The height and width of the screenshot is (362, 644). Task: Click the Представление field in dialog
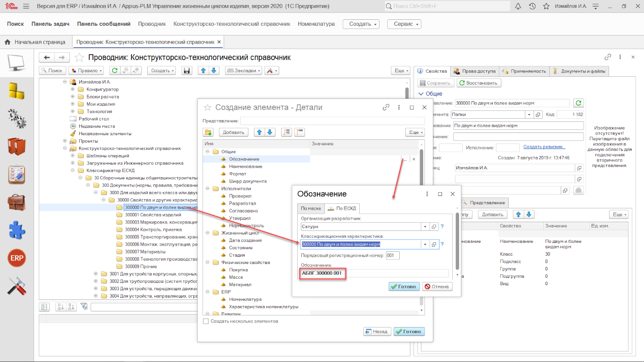pyautogui.click(x=331, y=121)
